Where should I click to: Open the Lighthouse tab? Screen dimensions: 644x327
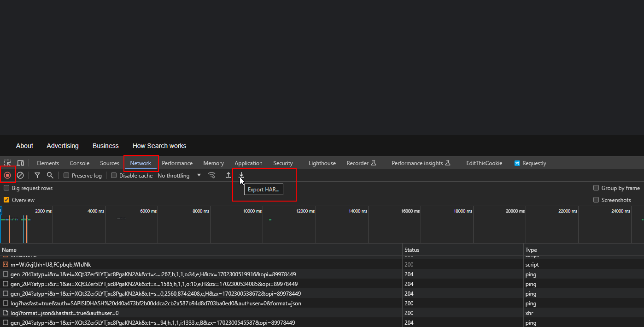tap(322, 163)
